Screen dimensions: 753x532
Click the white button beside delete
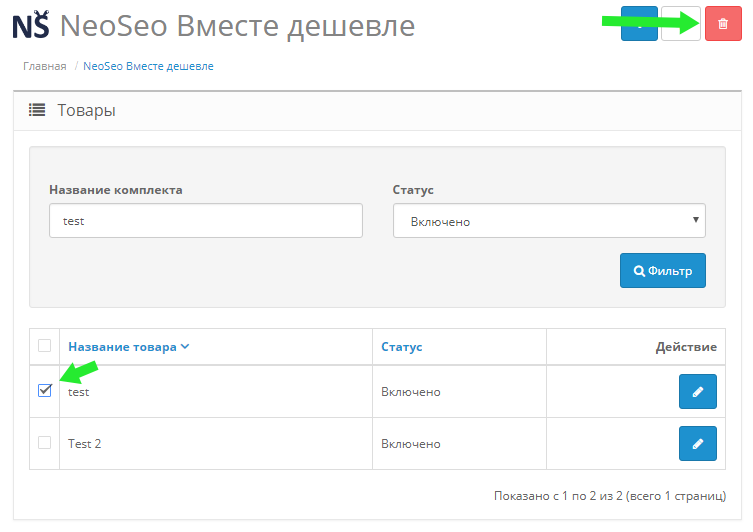click(x=680, y=24)
